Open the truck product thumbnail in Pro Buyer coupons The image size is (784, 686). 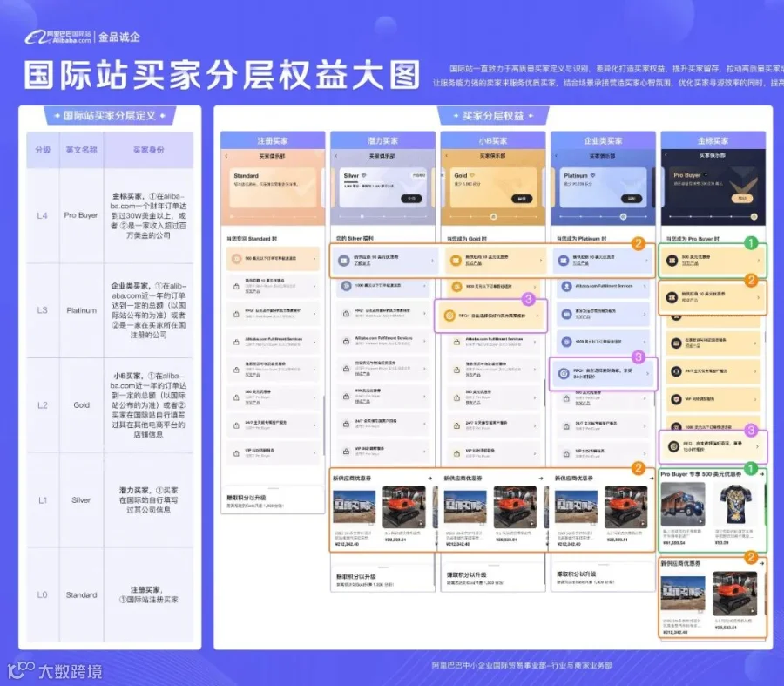point(683,504)
